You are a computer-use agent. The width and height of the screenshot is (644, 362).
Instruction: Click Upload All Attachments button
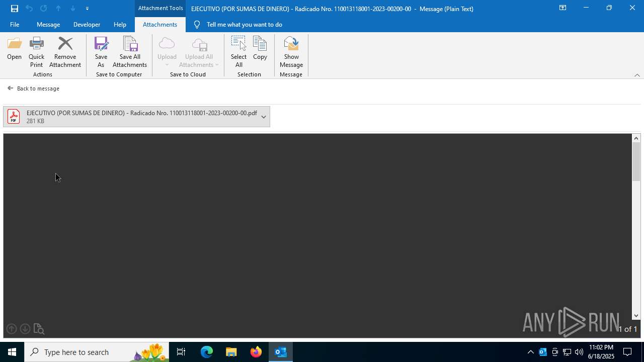(199, 52)
